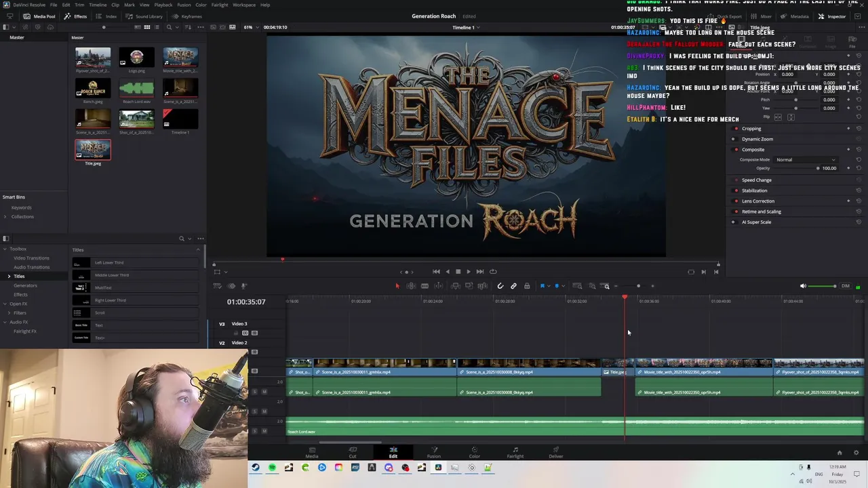Open the Deliver page icon

point(556,452)
